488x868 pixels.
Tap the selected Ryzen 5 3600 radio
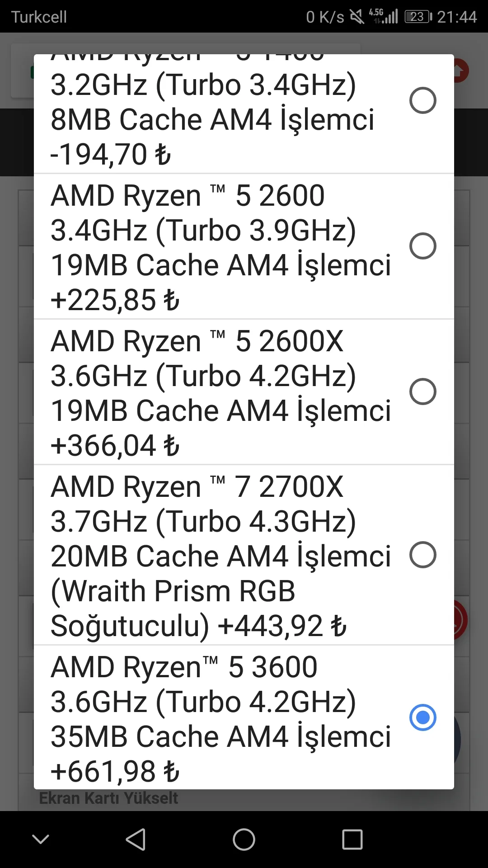[x=422, y=717]
